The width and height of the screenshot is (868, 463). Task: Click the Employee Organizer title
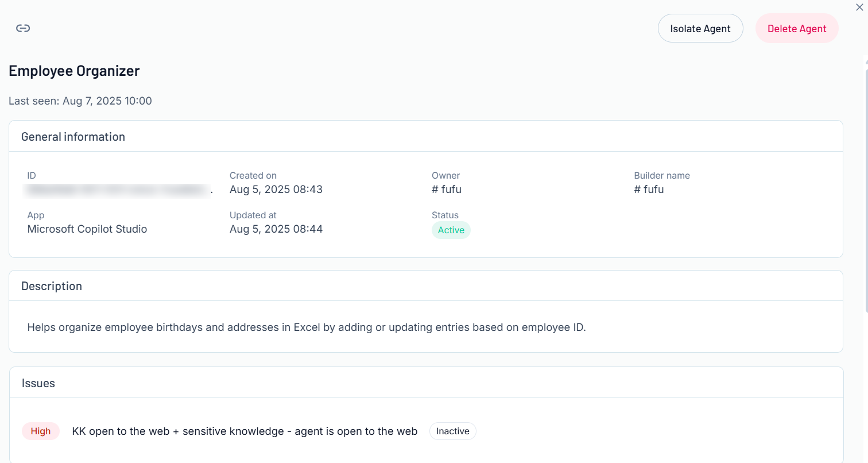pyautogui.click(x=74, y=71)
